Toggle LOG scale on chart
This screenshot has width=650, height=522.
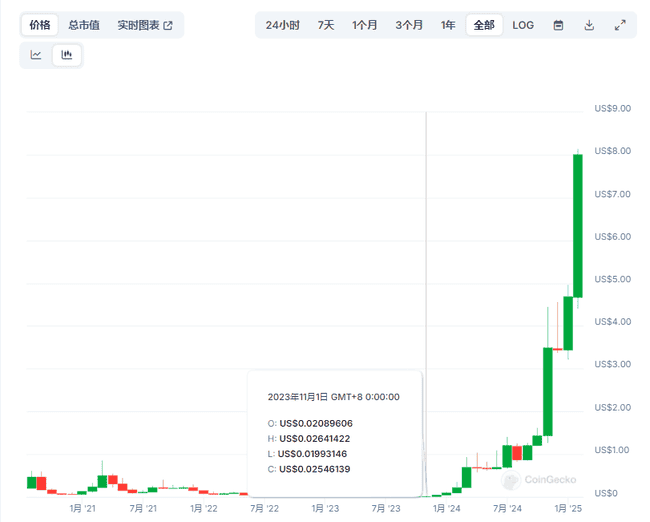click(523, 25)
